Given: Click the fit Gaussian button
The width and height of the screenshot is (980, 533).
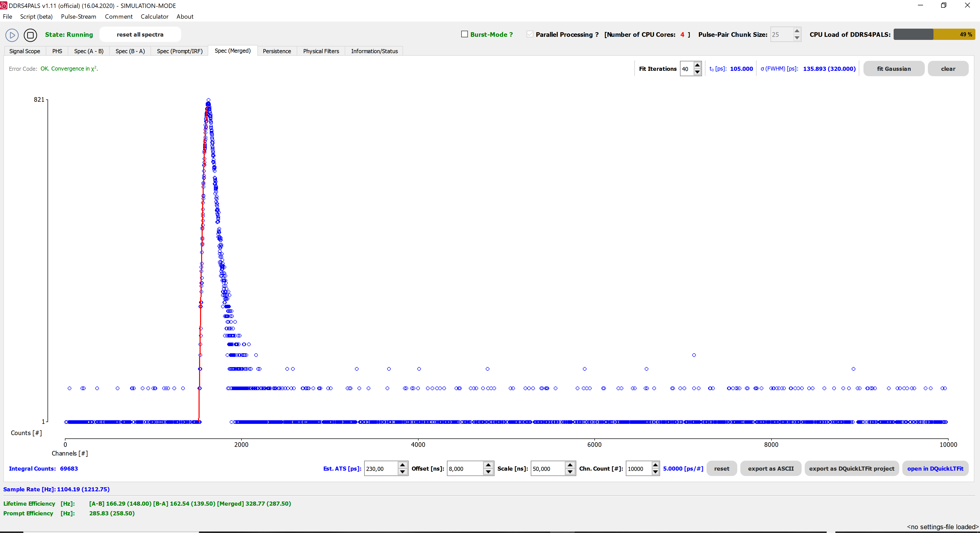Looking at the screenshot, I should click(x=894, y=69).
